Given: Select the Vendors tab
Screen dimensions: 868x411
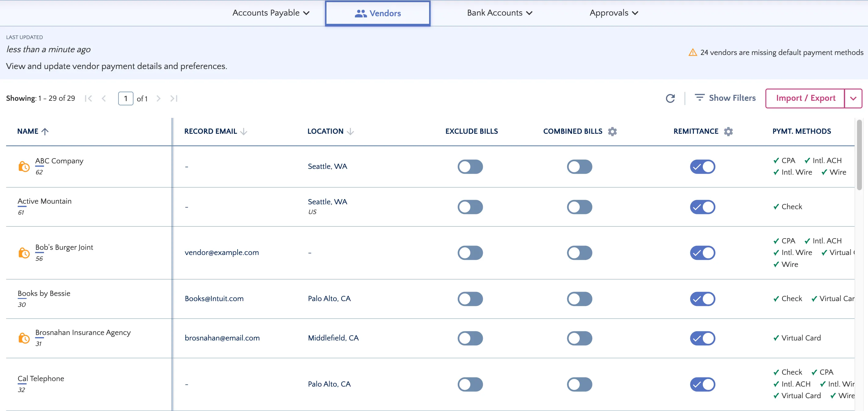Looking at the screenshot, I should click(377, 13).
